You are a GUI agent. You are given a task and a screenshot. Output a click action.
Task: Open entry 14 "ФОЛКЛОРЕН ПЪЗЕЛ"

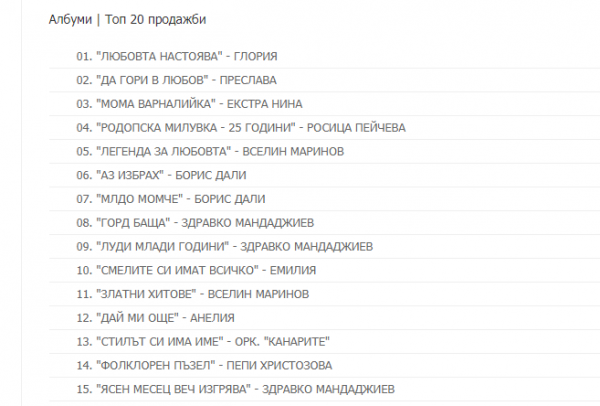pos(154,365)
